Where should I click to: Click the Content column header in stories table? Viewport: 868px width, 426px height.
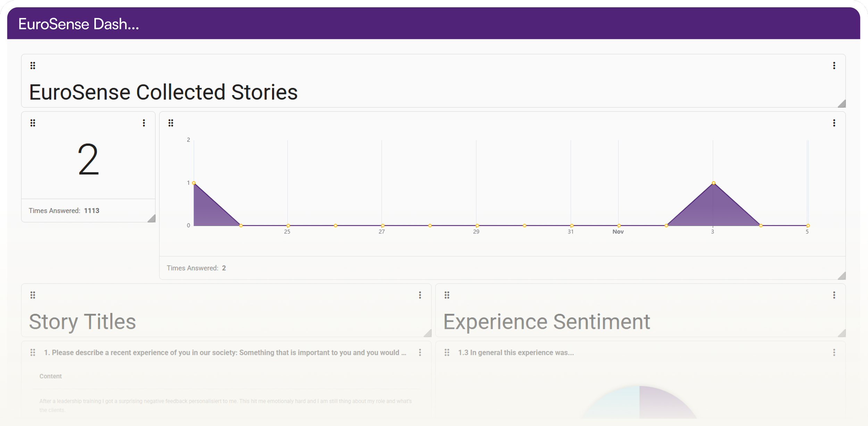50,376
